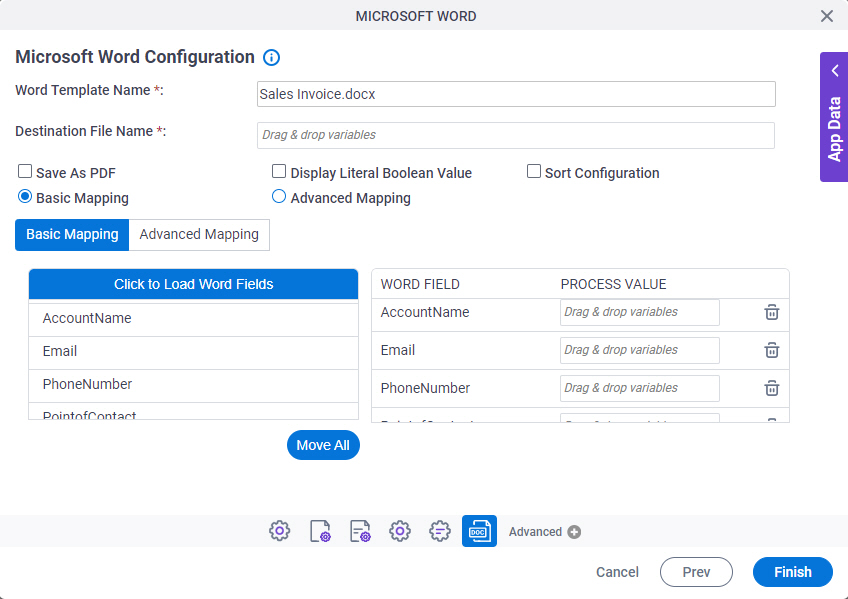Image resolution: width=848 pixels, height=599 pixels.
Task: Select the Basic Mapping radio button
Action: pos(25,196)
